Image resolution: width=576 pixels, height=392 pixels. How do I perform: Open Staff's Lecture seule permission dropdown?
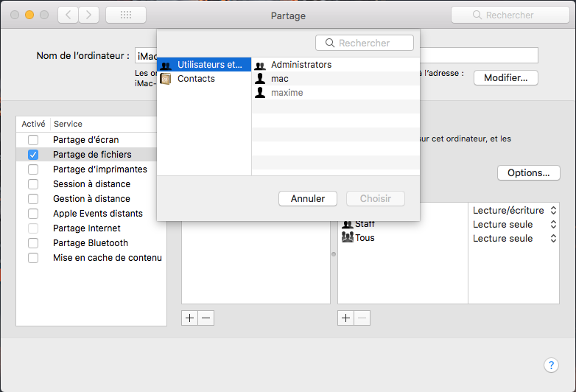[513, 224]
